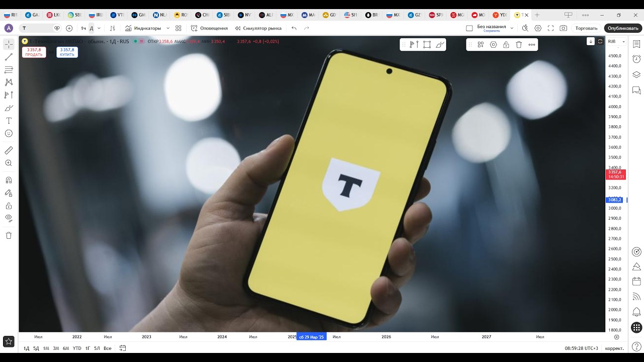644x362 pixels.
Task: Open the go-to-date calendar icon
Action: click(x=123, y=348)
